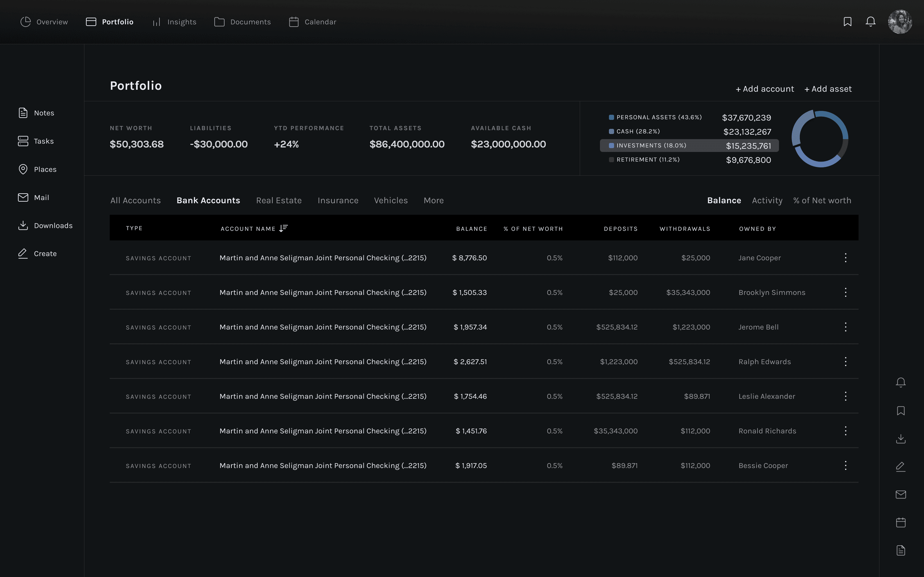Click the Add account button
The image size is (924, 577).
765,89
